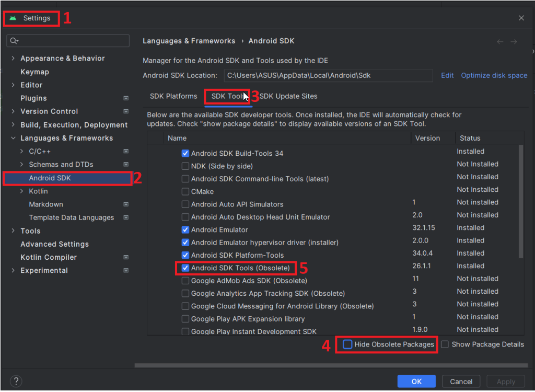Click the help question mark icon
535x392 pixels.
click(16, 381)
